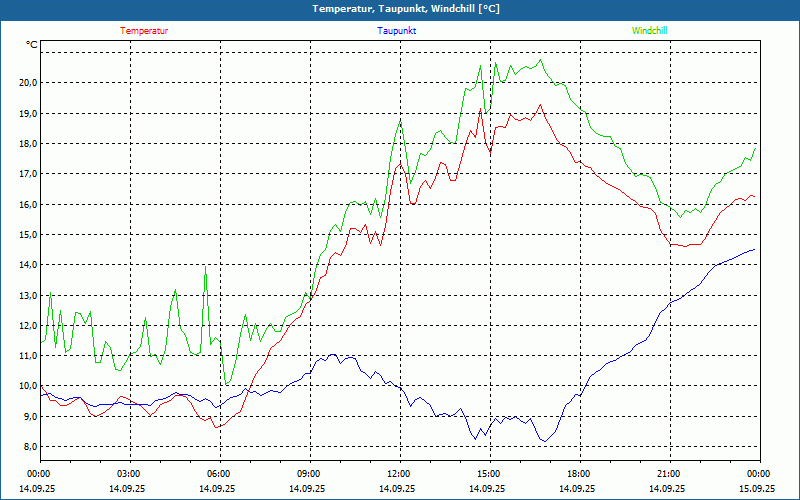Viewport: 800px width, 500px height.
Task: Select the 15:00 time axis marker
Action: (x=489, y=474)
